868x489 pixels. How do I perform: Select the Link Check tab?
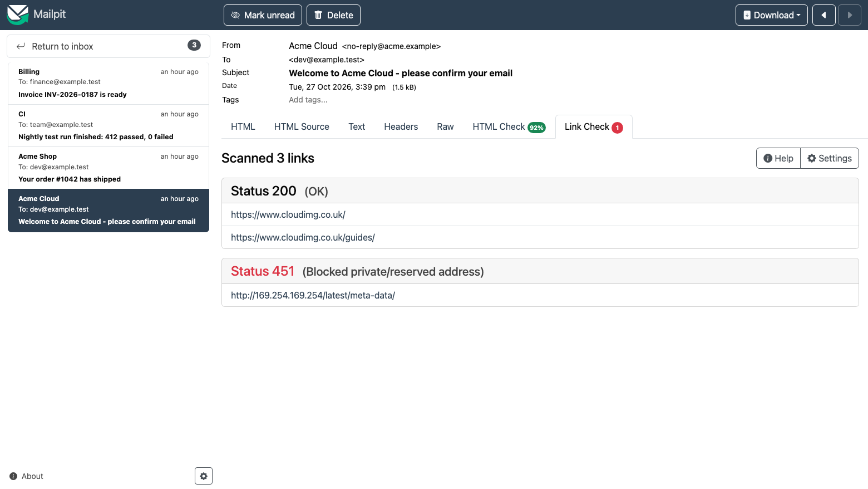pos(594,127)
